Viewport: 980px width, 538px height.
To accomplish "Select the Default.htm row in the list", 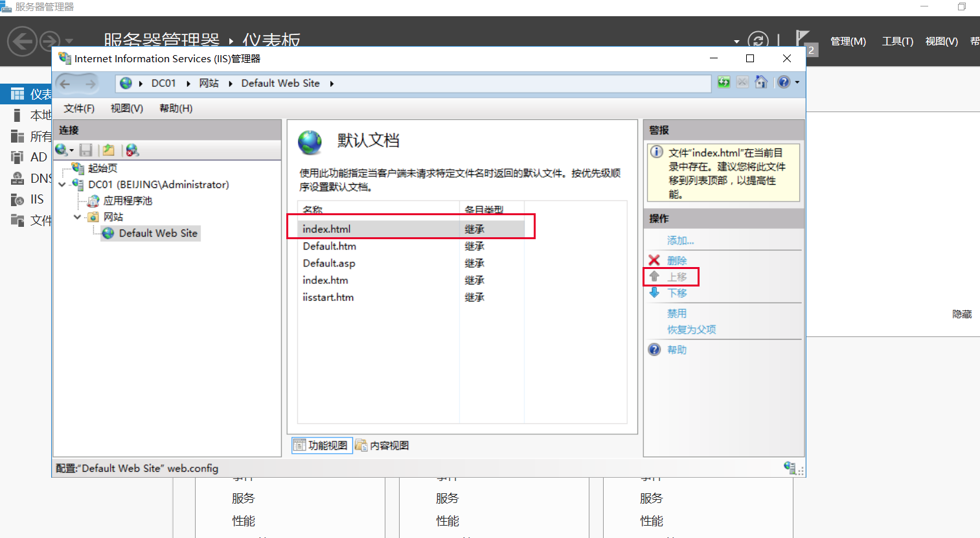I will tap(330, 246).
